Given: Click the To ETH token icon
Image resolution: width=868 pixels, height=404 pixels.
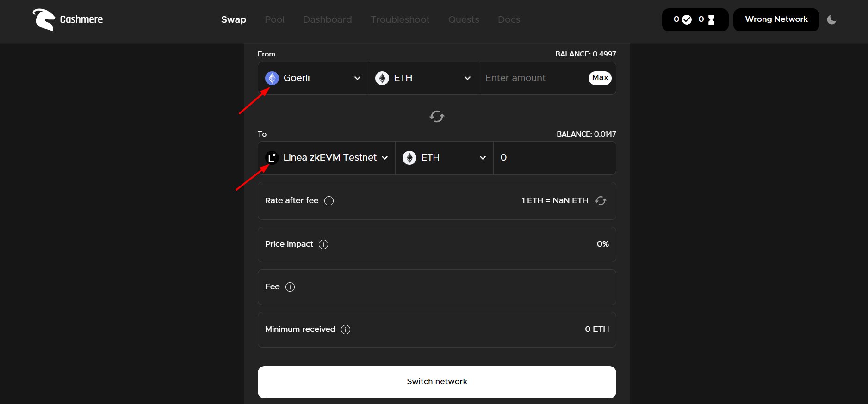Looking at the screenshot, I should [x=409, y=158].
